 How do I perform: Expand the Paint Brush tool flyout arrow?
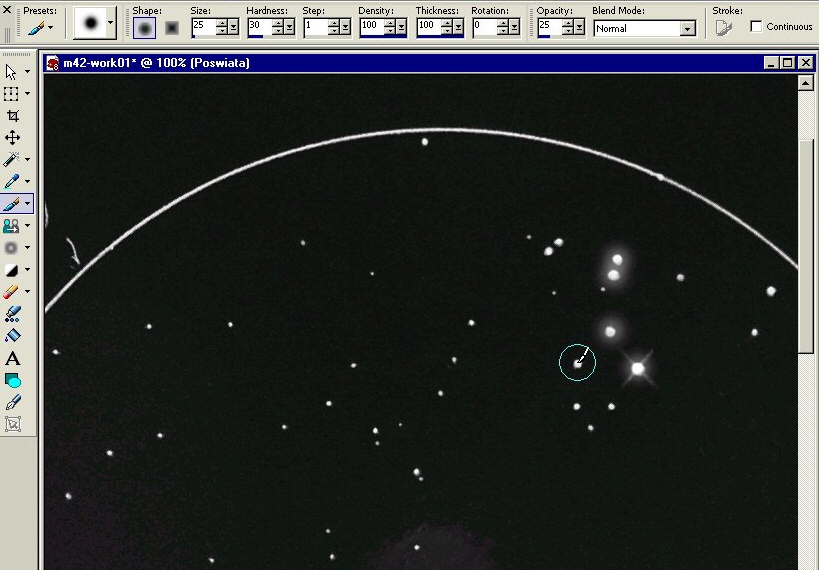tap(27, 203)
